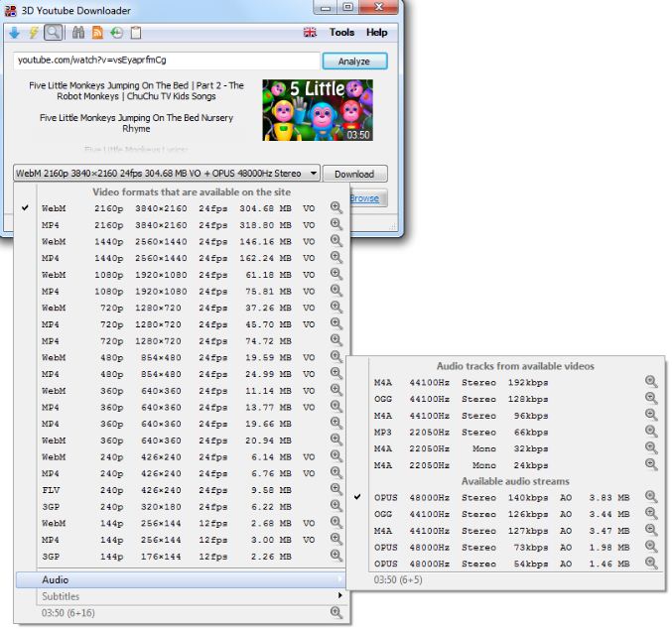Expand the Audio submenu
Viewport: 672px width, 630px height.
pyautogui.click(x=179, y=579)
